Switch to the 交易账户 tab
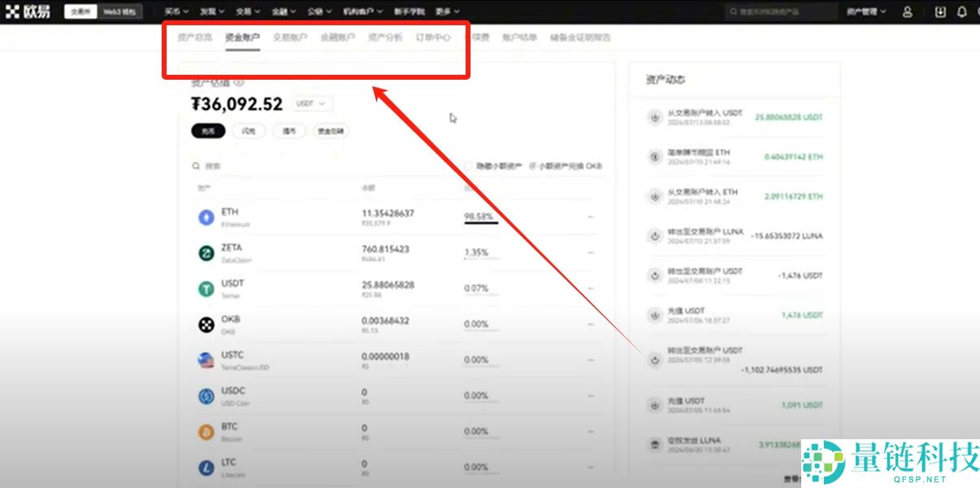980x488 pixels. [289, 37]
